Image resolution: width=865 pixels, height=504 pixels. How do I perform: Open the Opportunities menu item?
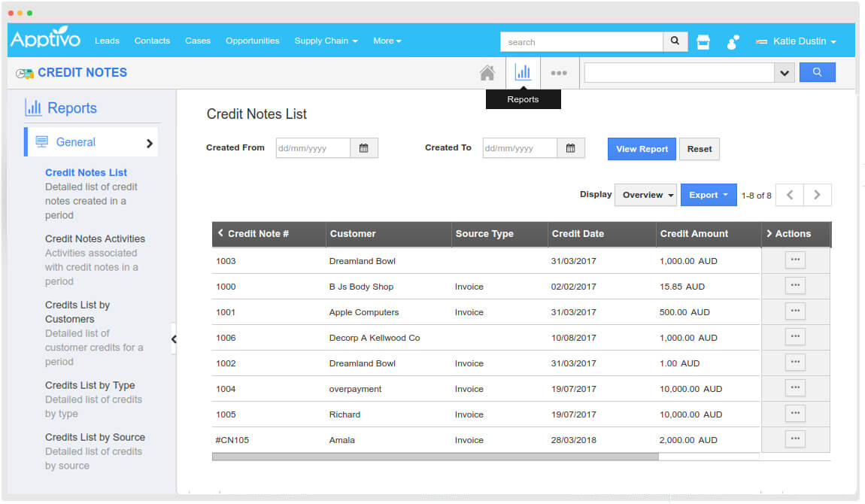pyautogui.click(x=252, y=41)
